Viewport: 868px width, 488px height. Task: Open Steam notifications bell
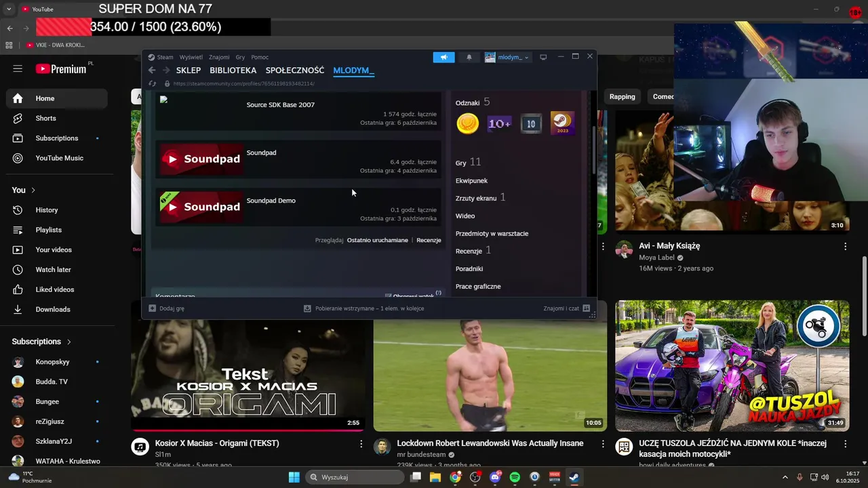[x=469, y=57]
